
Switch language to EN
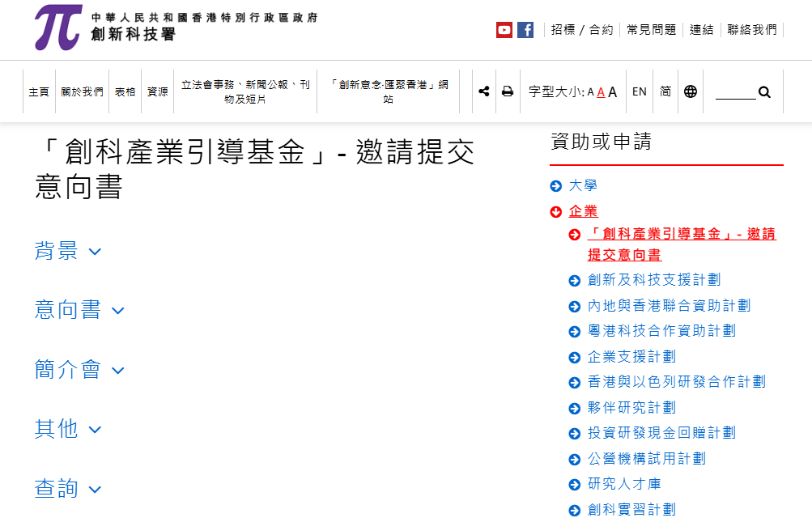pos(640,91)
